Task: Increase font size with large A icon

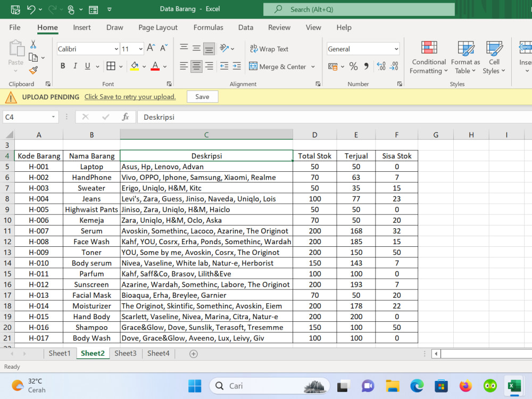Action: coord(151,48)
